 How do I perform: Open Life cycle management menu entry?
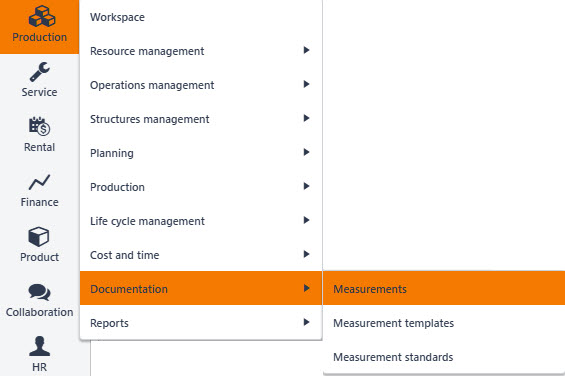[x=201, y=220]
